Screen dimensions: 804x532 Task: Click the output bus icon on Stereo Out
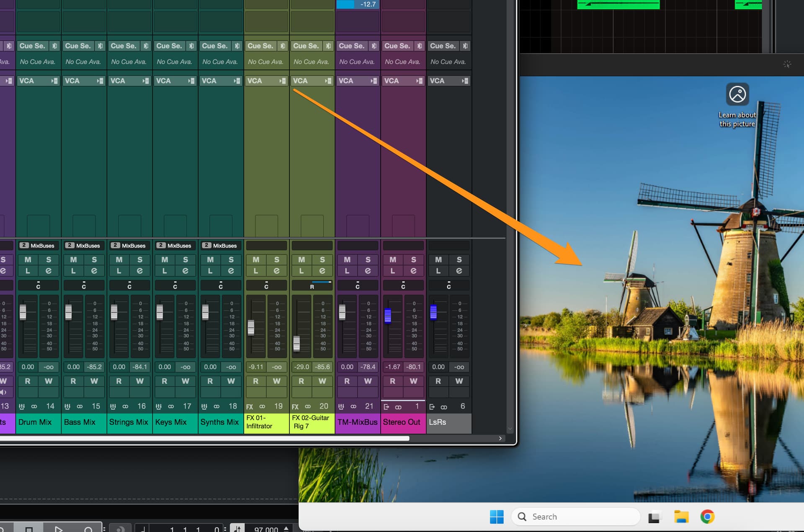(x=387, y=407)
